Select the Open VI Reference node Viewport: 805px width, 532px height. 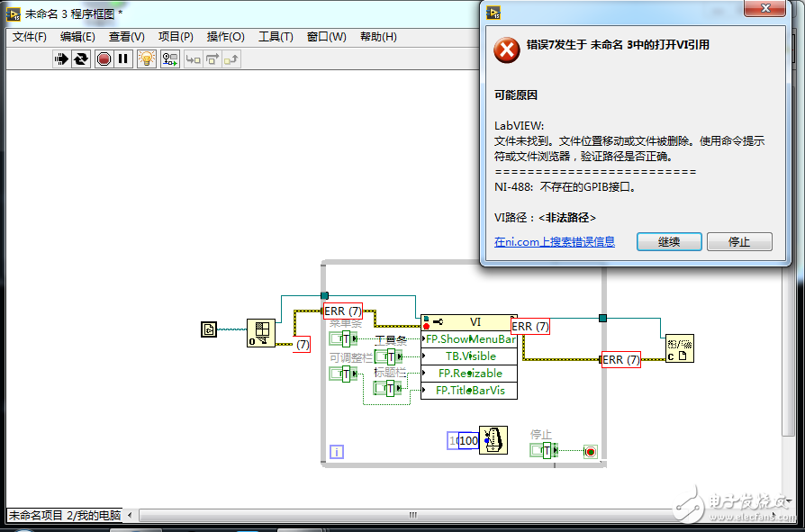[261, 333]
